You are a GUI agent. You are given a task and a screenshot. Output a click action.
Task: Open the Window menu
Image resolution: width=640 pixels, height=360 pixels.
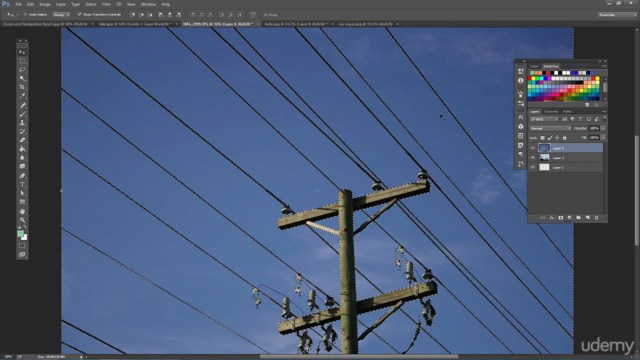click(148, 4)
